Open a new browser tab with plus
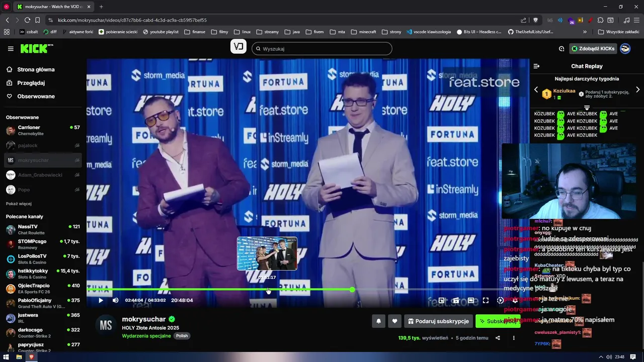 pos(101,7)
